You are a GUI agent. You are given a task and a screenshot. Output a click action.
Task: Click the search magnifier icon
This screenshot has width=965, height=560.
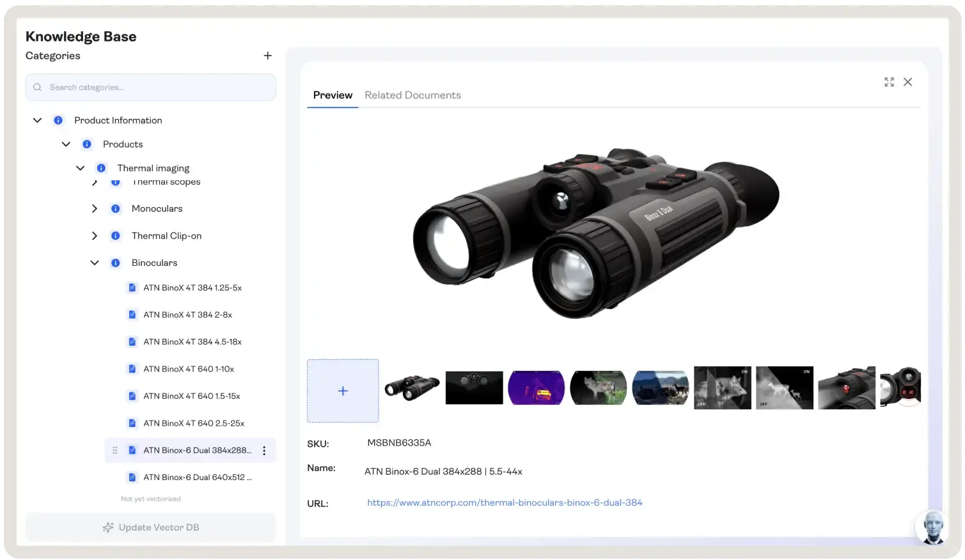[38, 88]
